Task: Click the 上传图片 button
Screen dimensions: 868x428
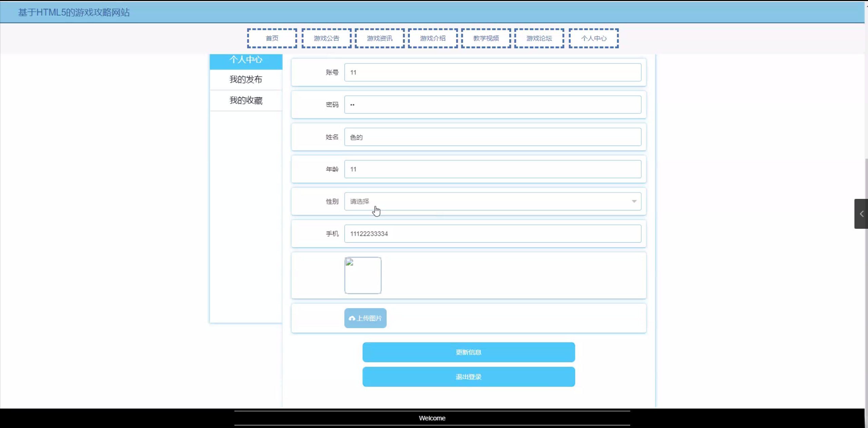Action: (x=369, y=318)
